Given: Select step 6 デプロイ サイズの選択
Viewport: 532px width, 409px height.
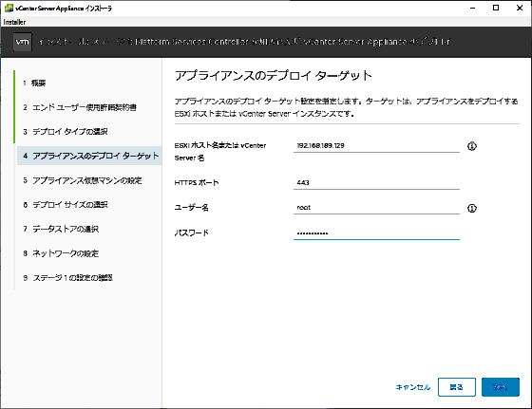Looking at the screenshot, I should (x=66, y=205).
